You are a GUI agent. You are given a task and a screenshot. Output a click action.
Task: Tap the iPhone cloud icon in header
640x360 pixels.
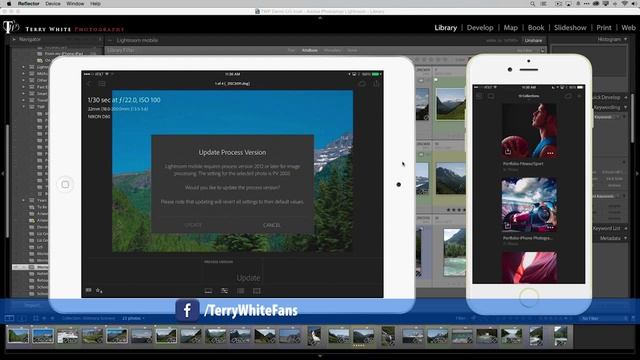pos(568,96)
